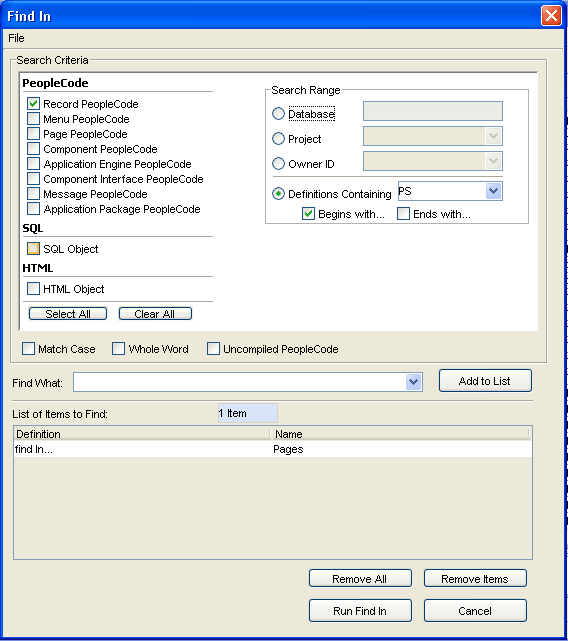
Task: Check Component Interface PeopleCode
Action: click(34, 179)
